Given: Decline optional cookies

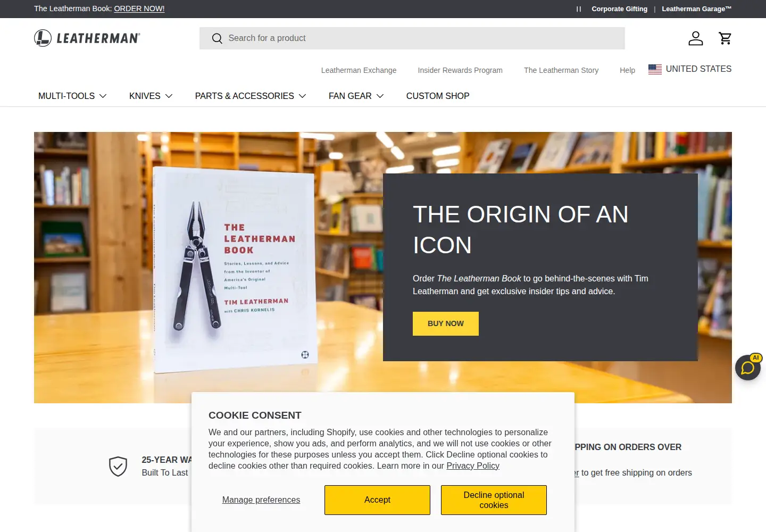Looking at the screenshot, I should pos(494,500).
